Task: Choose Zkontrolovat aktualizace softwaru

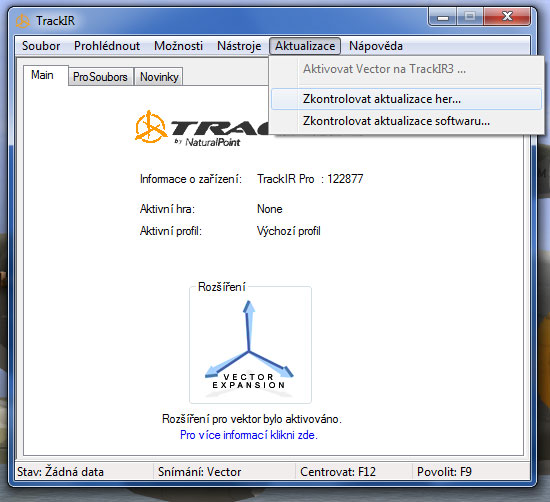Action: [x=406, y=121]
